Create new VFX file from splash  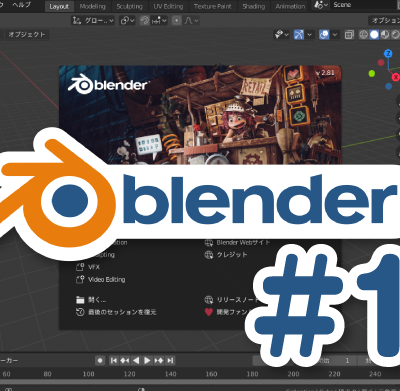tap(94, 267)
